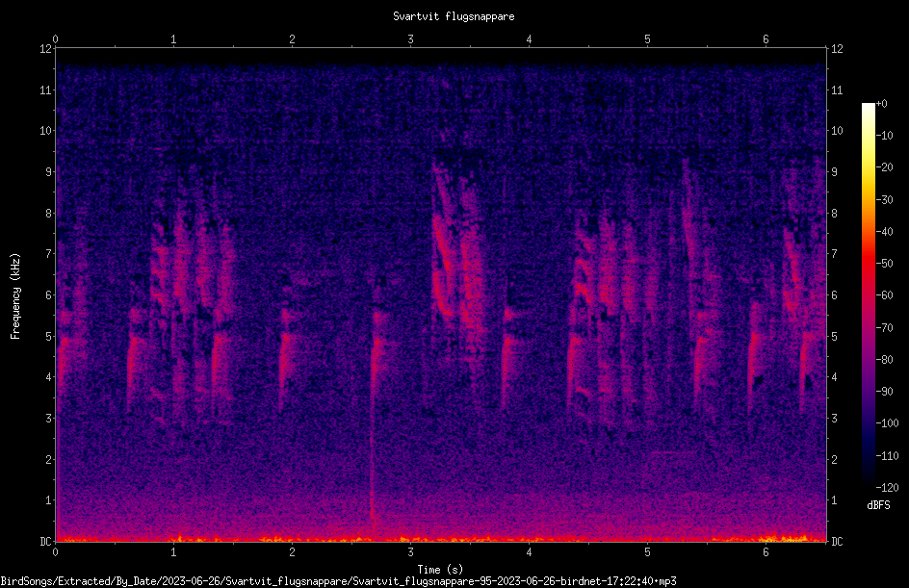Click the "Frequency (kHz)" axis label
This screenshot has height=588, width=909.
15,296
